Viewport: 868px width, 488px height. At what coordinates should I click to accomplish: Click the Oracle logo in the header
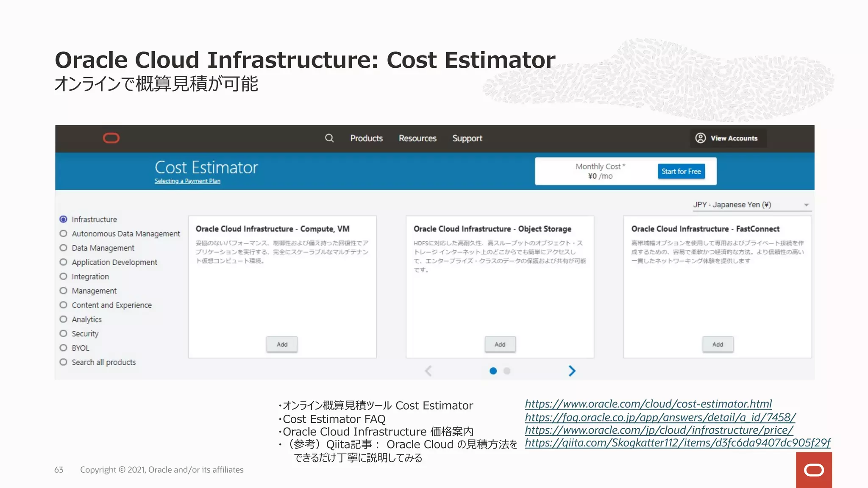(x=111, y=138)
